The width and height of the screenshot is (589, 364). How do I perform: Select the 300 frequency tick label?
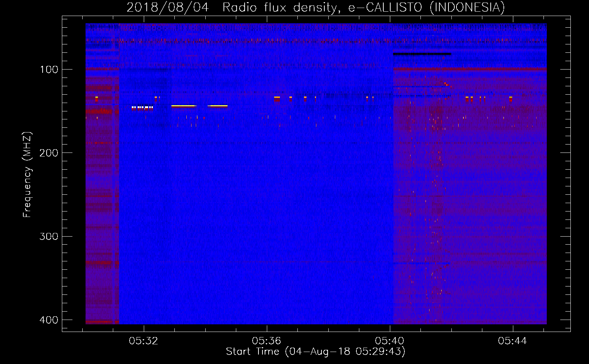49,237
